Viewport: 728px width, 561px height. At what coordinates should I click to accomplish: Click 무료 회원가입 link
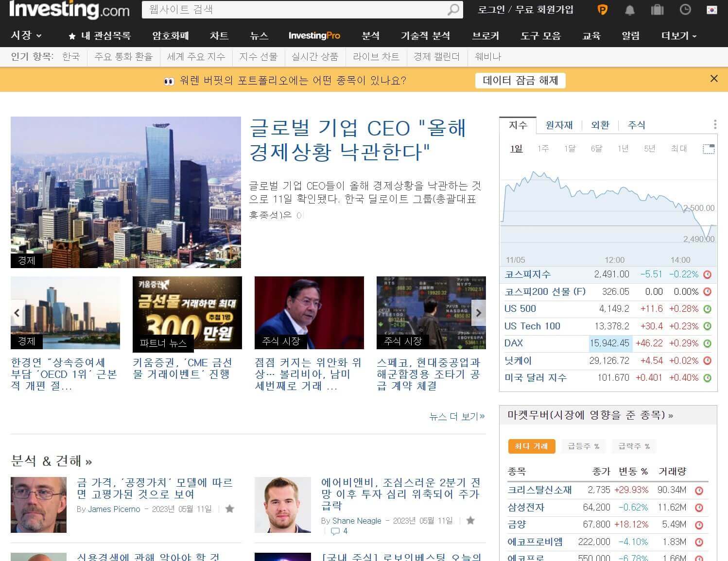(x=544, y=10)
